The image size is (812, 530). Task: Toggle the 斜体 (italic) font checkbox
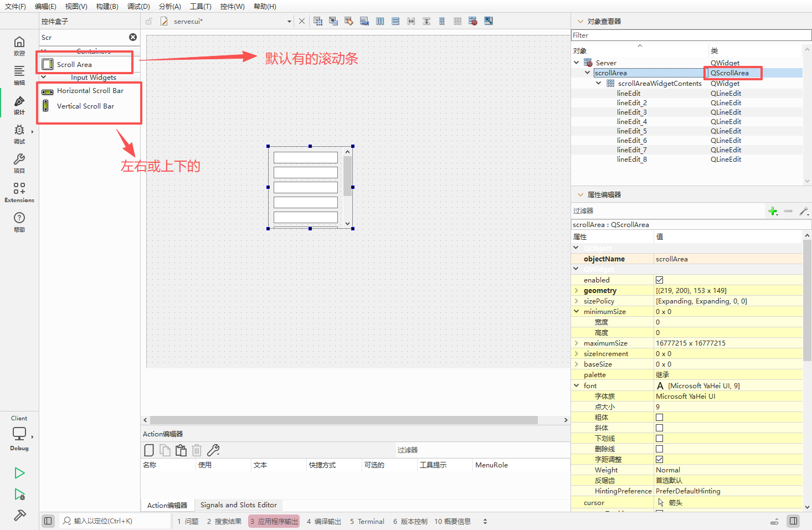point(659,428)
